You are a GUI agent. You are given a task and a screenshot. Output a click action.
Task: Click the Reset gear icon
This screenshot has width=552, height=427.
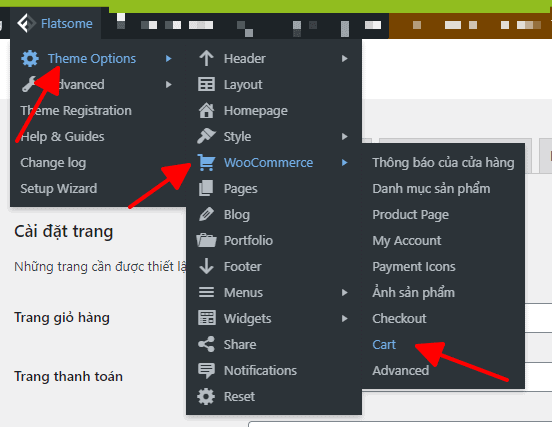[206, 396]
